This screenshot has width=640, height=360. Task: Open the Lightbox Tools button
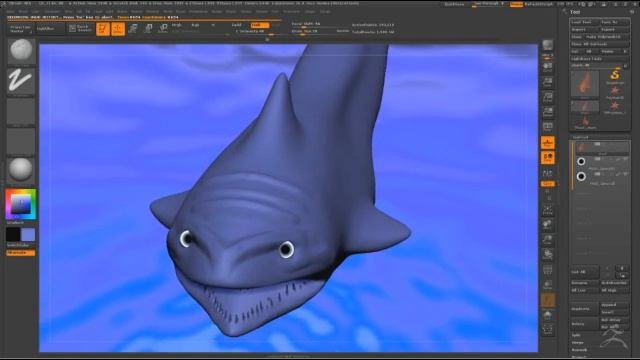click(x=600, y=59)
